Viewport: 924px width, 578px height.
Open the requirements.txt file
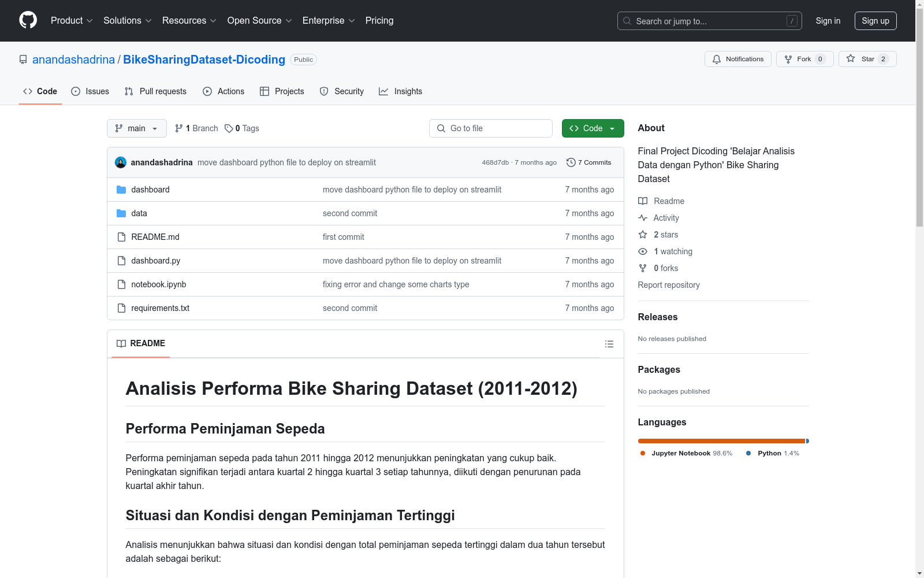coord(161,308)
